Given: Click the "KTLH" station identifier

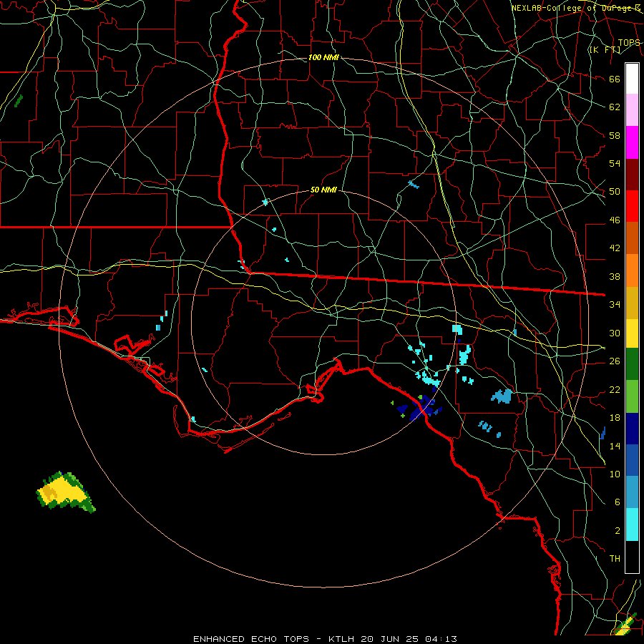Looking at the screenshot, I should coord(341,639).
